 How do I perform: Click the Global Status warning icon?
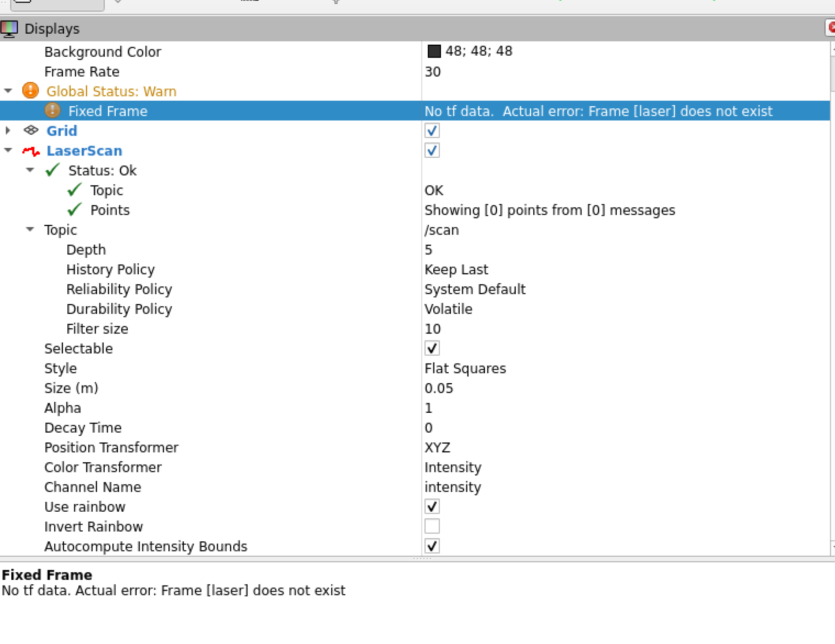30,91
